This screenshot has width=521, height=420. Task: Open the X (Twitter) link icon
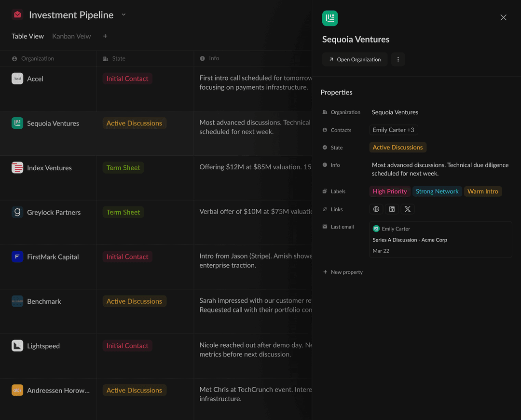click(x=407, y=209)
